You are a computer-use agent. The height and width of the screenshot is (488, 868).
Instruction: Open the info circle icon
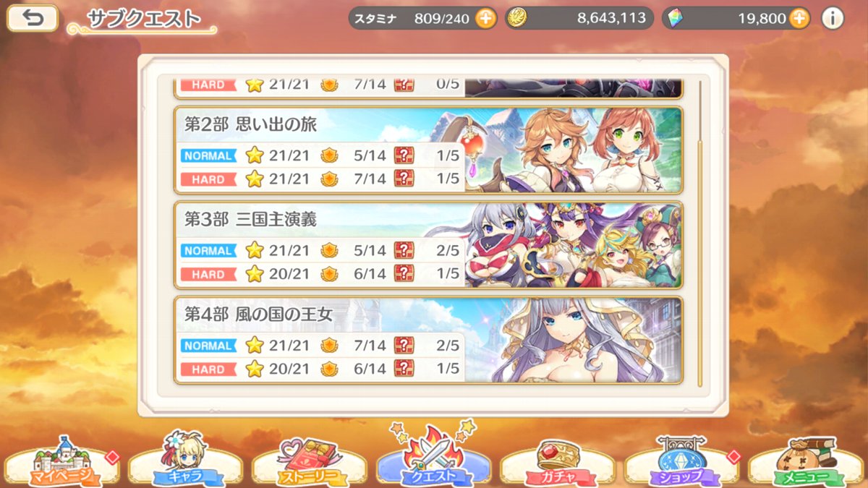833,18
